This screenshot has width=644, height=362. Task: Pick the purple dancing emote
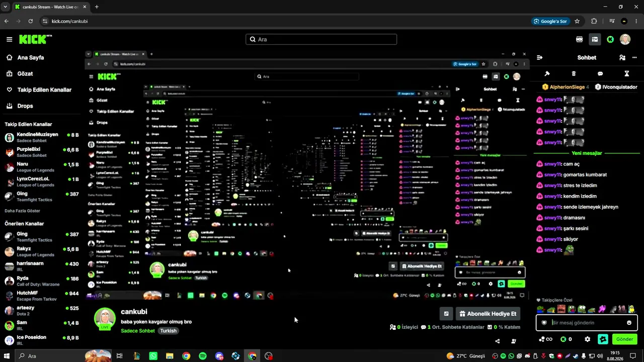click(602, 309)
